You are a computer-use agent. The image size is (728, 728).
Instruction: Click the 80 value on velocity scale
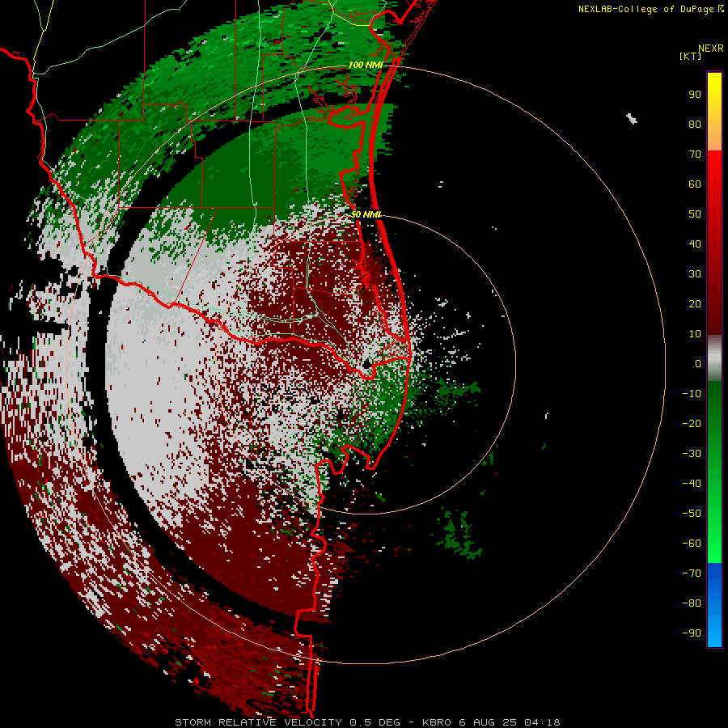pyautogui.click(x=695, y=124)
